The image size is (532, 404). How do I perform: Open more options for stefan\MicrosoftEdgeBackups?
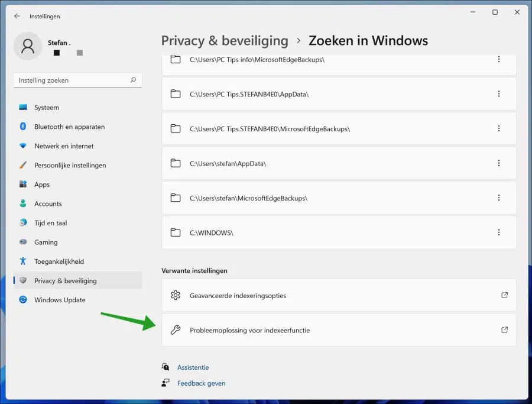pyautogui.click(x=499, y=198)
